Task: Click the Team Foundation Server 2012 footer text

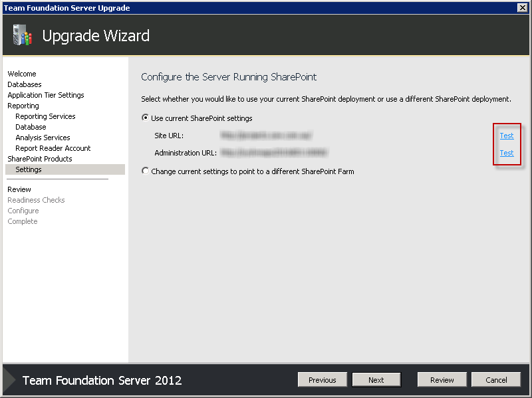Action: click(102, 380)
